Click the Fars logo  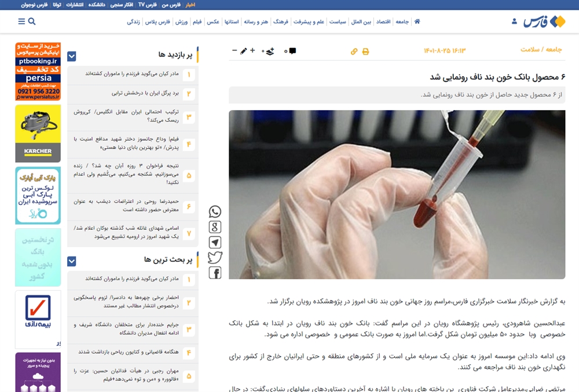(x=544, y=22)
